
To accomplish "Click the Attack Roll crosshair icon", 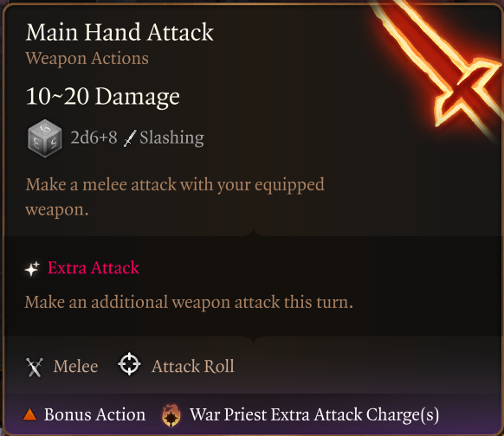I will (129, 364).
